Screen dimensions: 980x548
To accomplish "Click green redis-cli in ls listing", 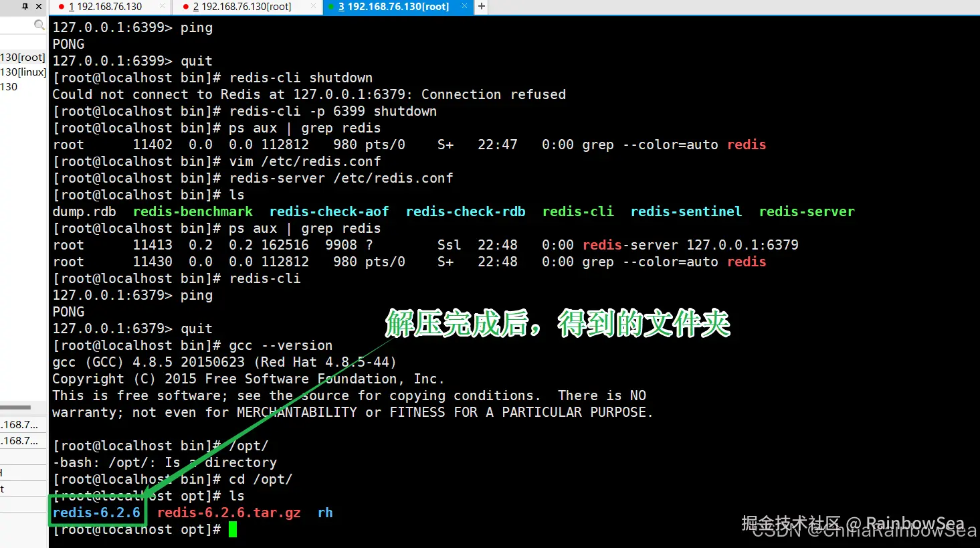I will [x=578, y=211].
